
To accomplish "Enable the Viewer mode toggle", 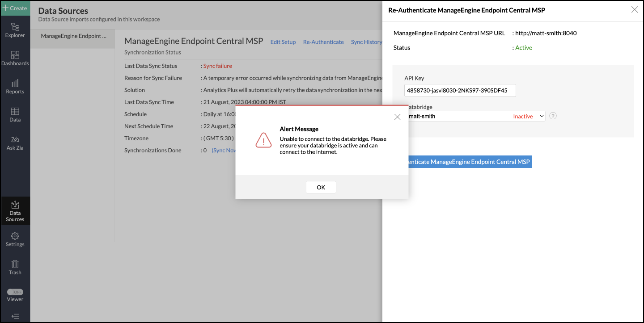I will click(x=16, y=292).
